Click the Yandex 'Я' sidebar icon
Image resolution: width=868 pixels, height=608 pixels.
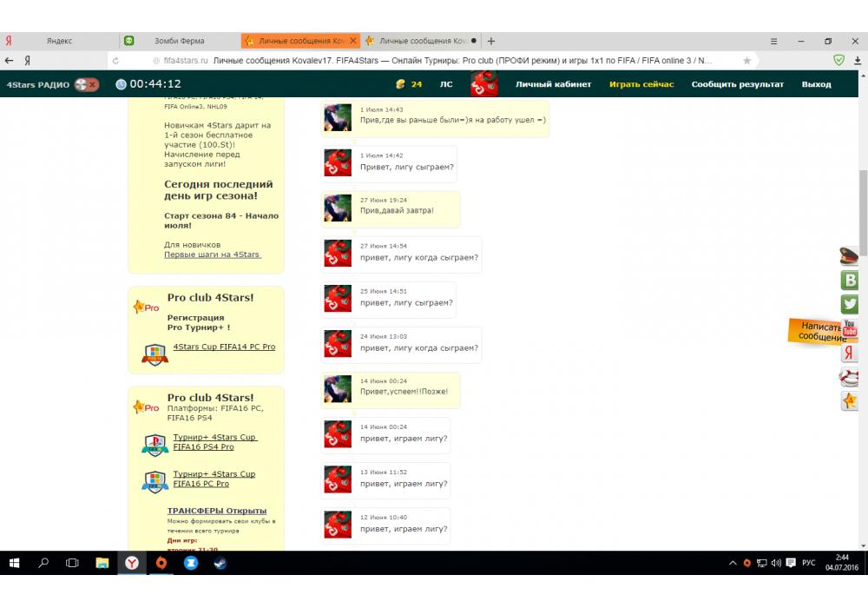click(850, 353)
